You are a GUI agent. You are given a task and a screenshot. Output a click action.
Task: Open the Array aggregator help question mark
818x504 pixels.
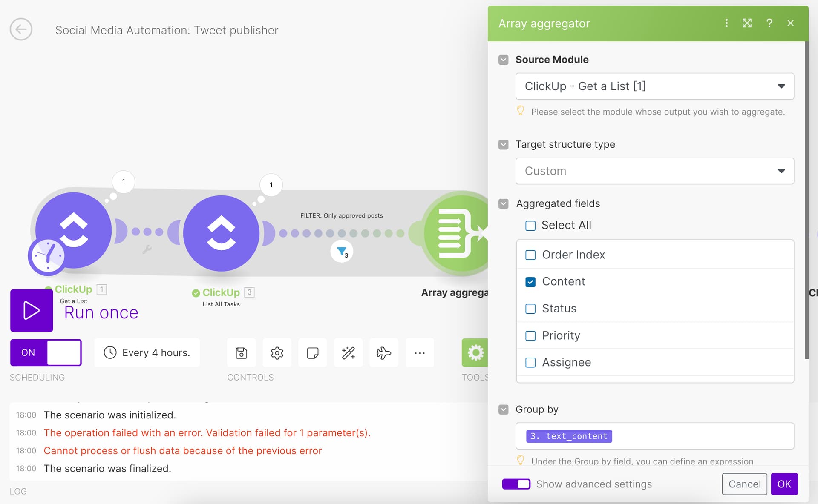click(x=769, y=23)
